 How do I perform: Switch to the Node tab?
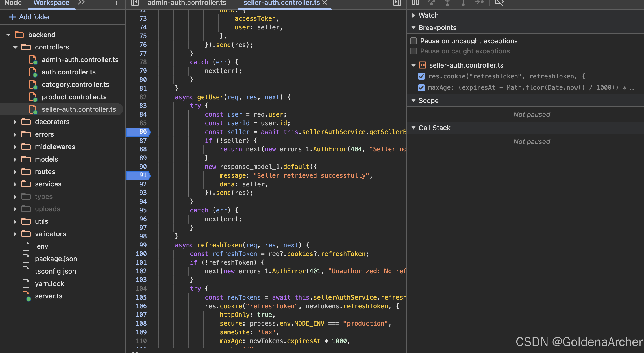pos(13,3)
